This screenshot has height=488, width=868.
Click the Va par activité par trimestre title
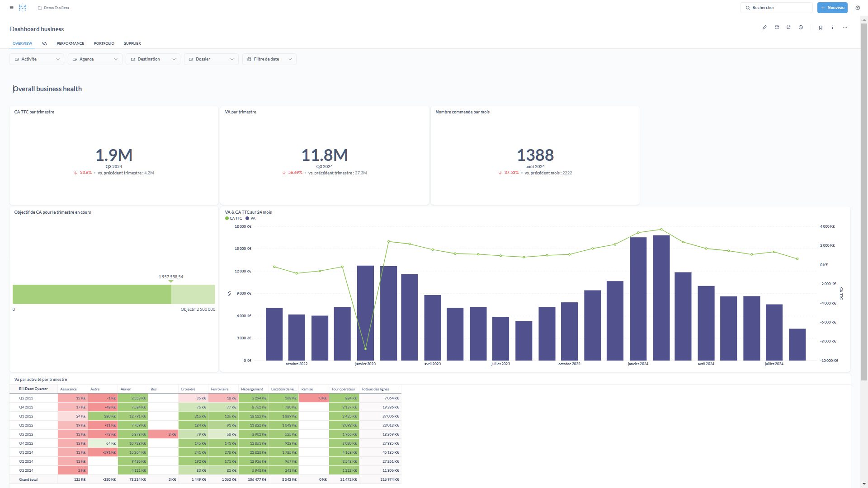(41, 380)
